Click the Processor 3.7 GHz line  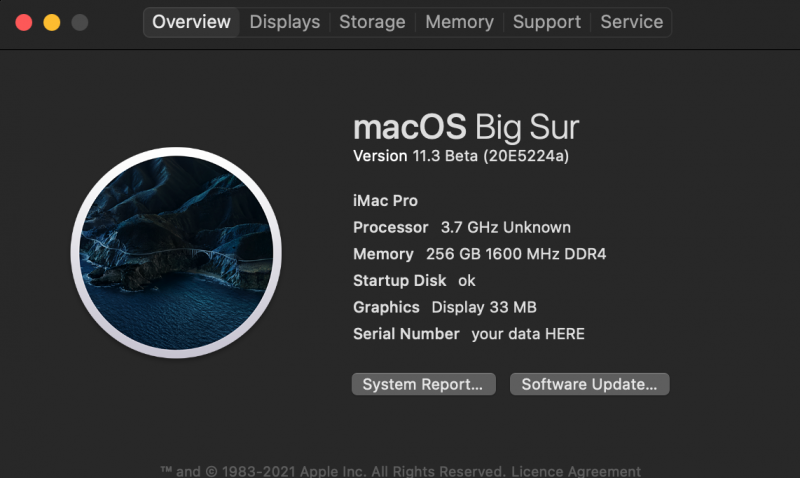click(x=462, y=227)
